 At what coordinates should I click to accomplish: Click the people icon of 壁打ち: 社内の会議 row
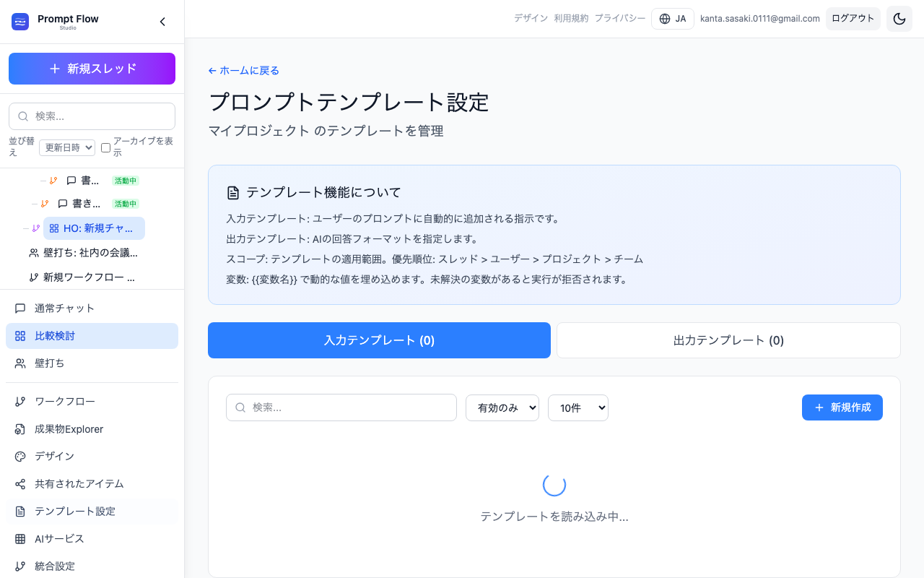tap(34, 253)
